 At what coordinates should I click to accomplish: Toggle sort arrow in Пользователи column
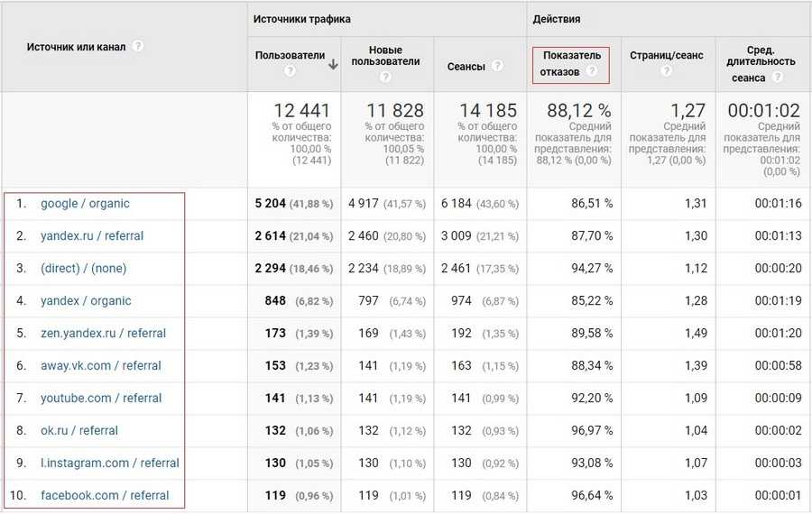[333, 64]
